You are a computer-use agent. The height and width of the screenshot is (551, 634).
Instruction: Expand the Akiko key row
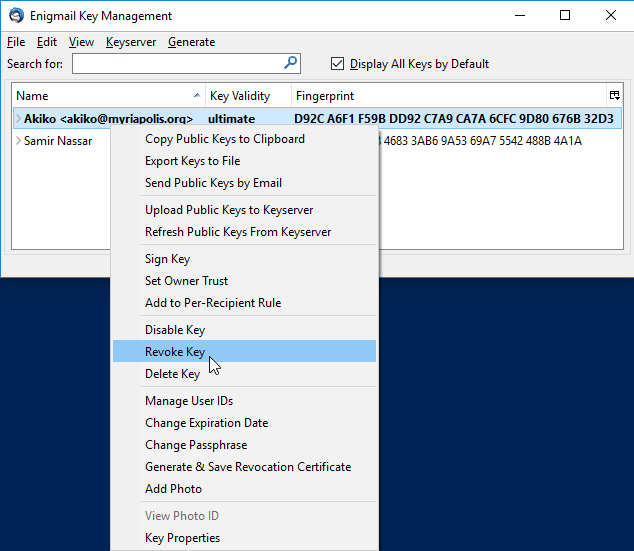coord(18,118)
